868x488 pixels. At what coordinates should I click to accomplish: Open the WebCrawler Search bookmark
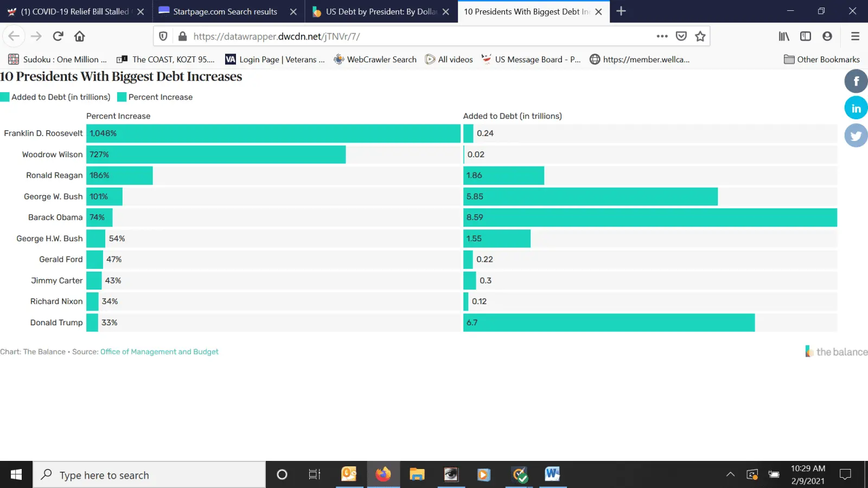pos(375,60)
